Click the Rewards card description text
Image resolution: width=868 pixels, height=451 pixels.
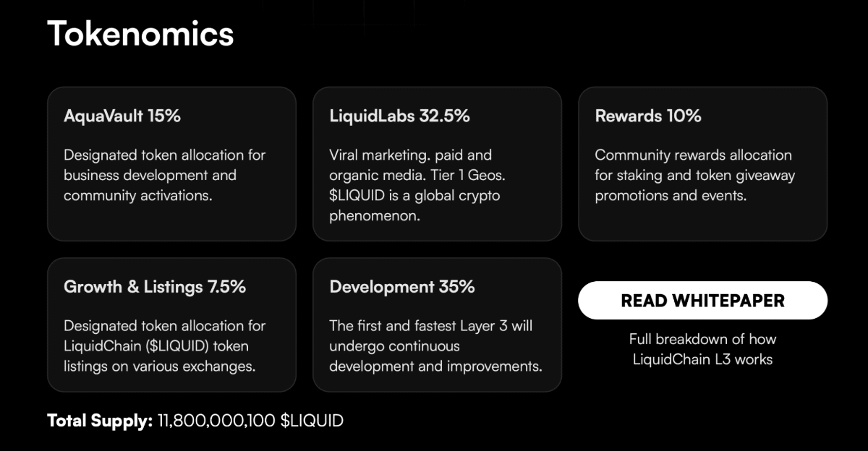[x=693, y=175]
